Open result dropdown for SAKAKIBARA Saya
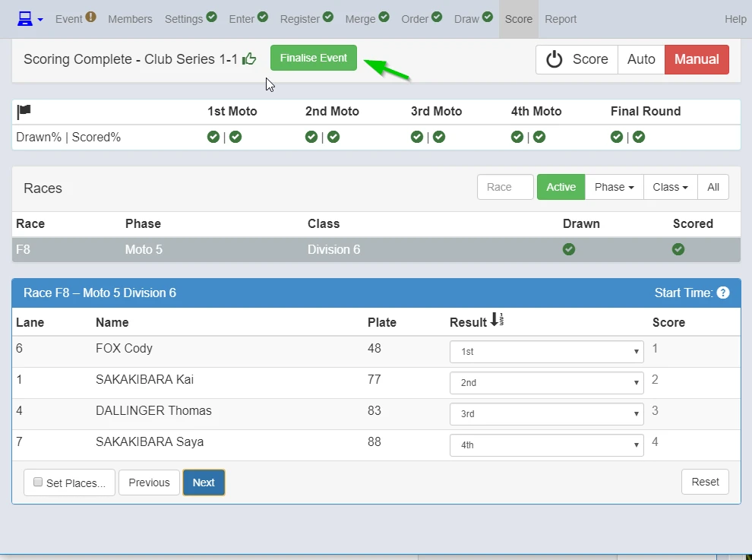This screenshot has width=752, height=560. [x=547, y=445]
